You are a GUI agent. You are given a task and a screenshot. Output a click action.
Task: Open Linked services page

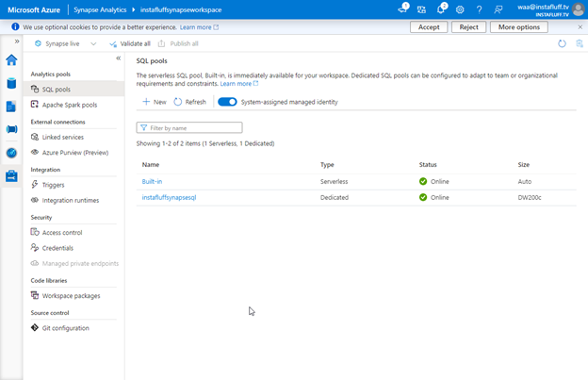(x=73, y=137)
